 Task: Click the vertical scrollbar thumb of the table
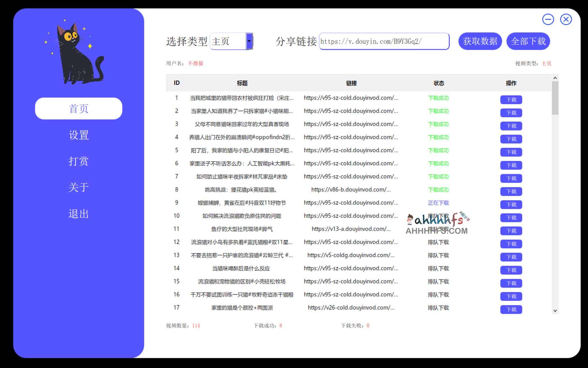click(x=554, y=95)
